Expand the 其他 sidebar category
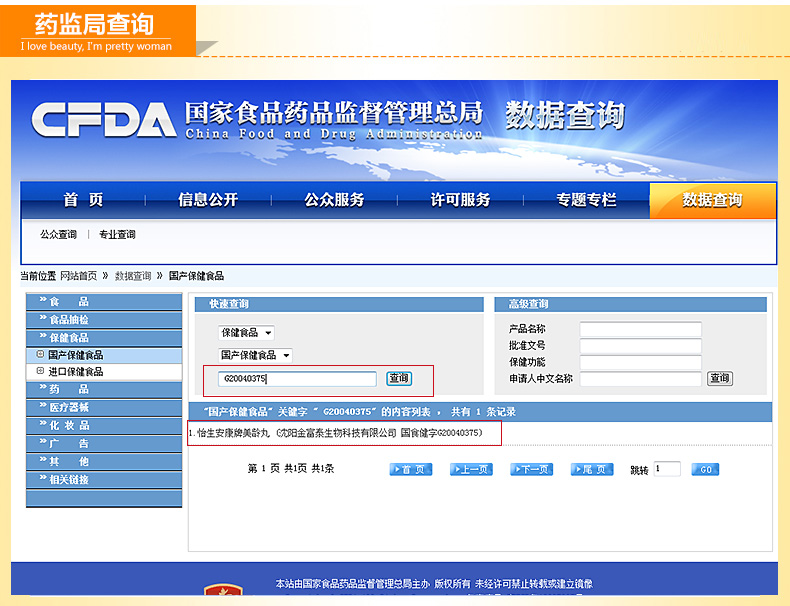Image resolution: width=790 pixels, height=606 pixels. 104,462
